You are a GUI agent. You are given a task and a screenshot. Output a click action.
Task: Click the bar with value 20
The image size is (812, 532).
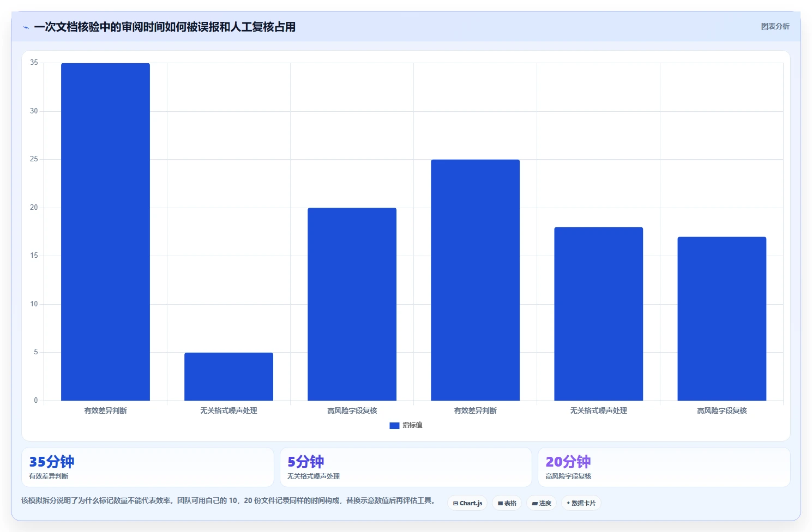(x=352, y=304)
